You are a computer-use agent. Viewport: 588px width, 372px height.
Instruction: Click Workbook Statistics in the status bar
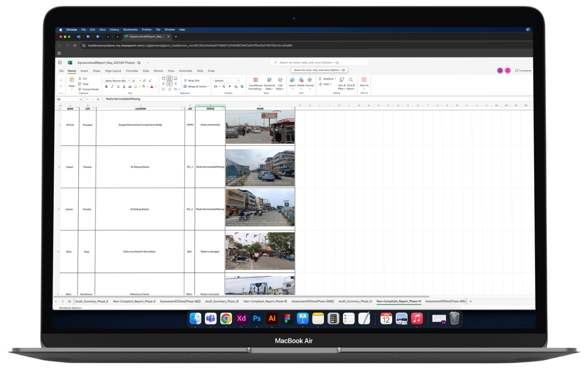pyautogui.click(x=70, y=308)
